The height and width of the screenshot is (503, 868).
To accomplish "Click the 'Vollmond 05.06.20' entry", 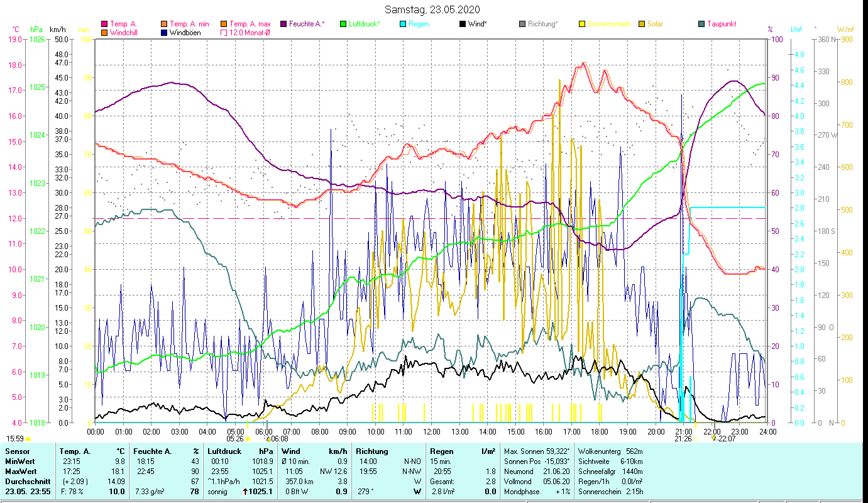I will (x=536, y=482).
